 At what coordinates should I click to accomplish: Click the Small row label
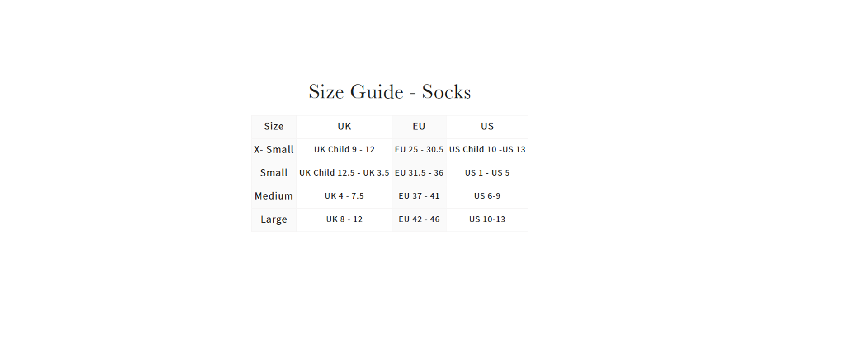click(274, 173)
